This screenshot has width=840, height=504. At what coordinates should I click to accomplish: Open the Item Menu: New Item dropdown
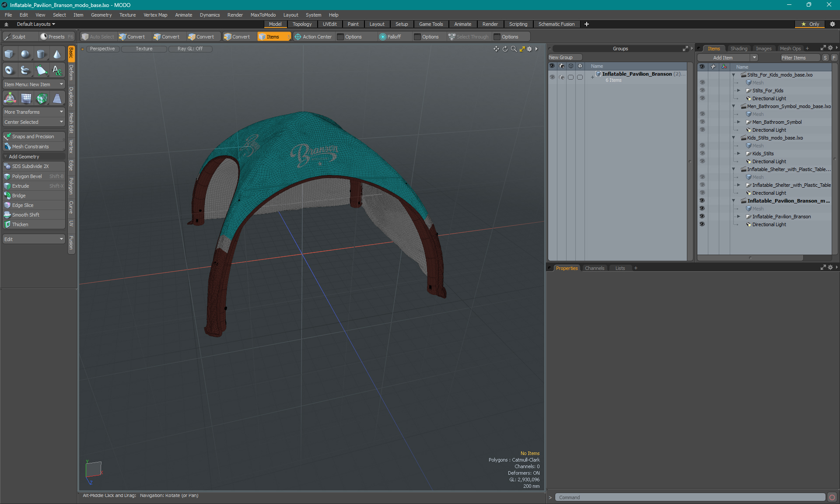[x=33, y=84]
